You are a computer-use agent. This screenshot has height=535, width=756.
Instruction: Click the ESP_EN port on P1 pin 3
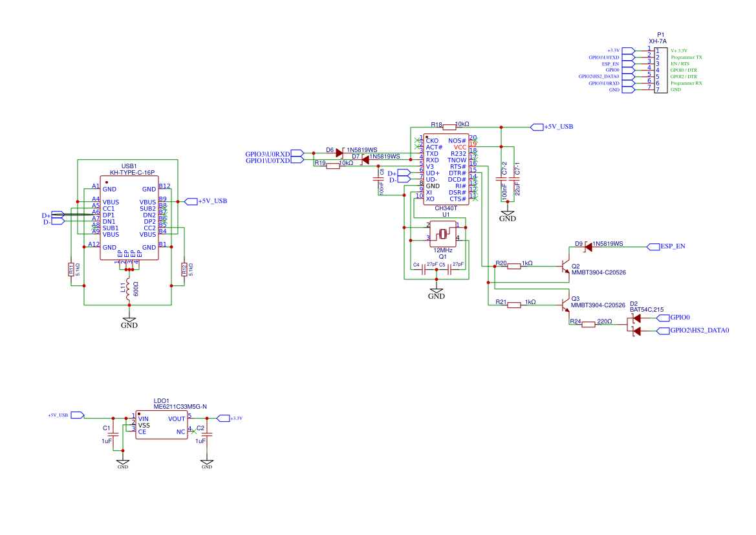(x=618, y=63)
